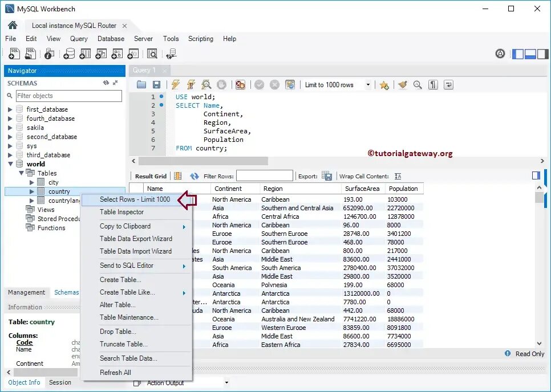This screenshot has height=392, width=551.
Task: Create a new SQL tab icon
Action: coord(14,54)
